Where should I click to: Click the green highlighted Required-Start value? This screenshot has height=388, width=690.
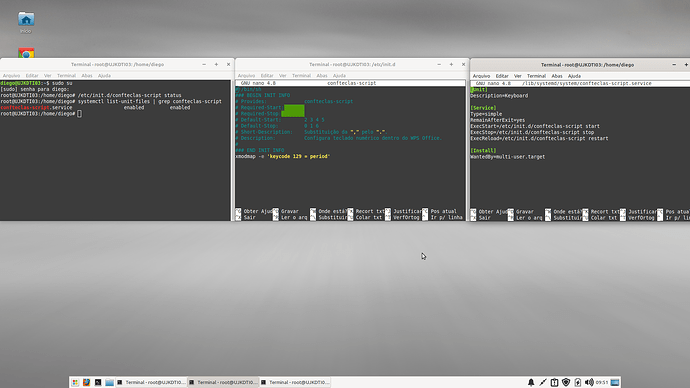pos(294,107)
